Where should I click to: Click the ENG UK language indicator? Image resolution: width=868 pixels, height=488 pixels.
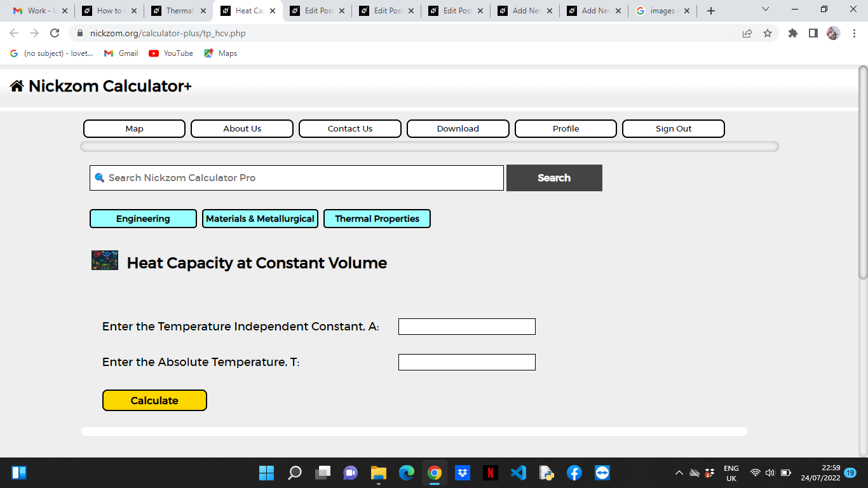pos(731,473)
